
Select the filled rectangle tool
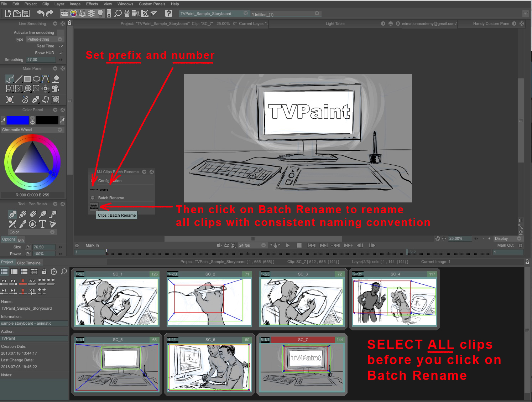27,79
